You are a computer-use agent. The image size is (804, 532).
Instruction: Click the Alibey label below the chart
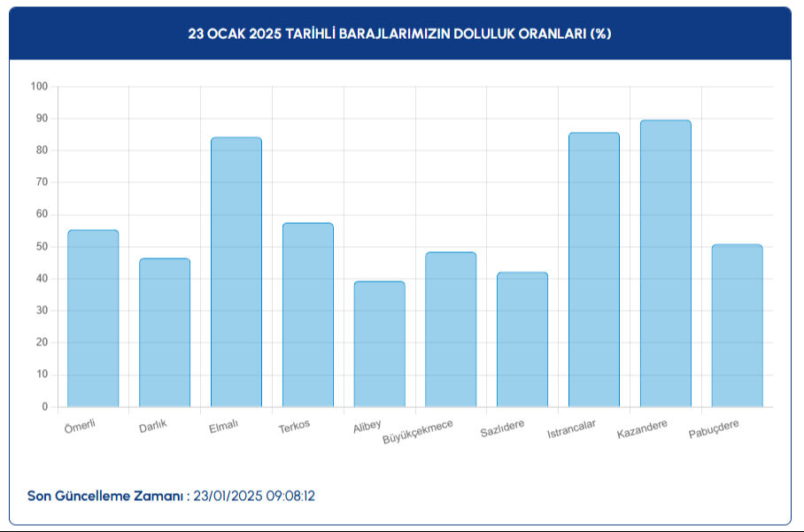point(369,428)
